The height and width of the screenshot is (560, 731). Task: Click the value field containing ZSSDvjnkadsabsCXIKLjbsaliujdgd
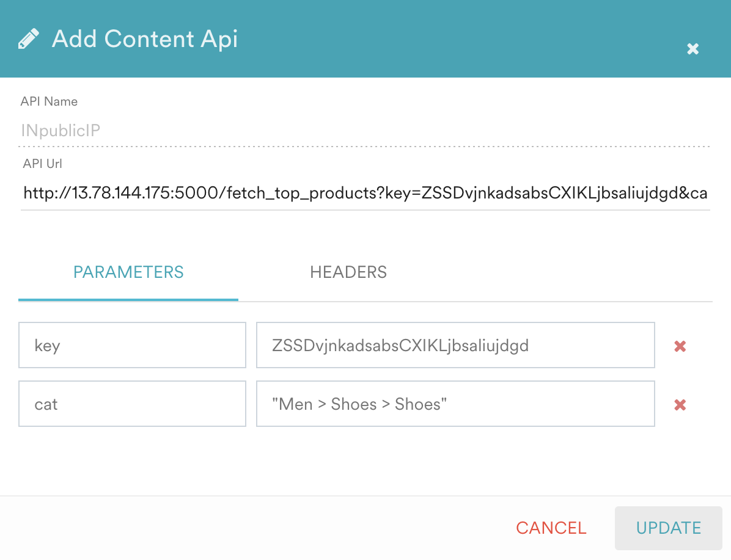pos(455,345)
